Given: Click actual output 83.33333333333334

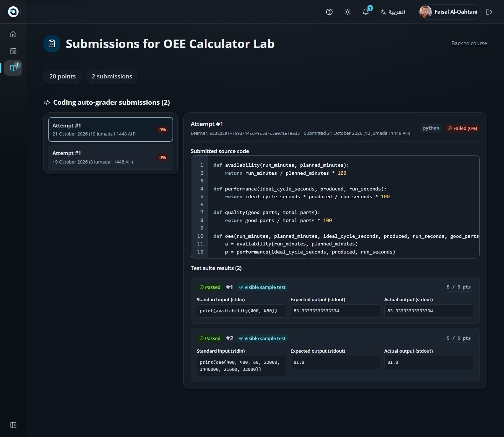Looking at the screenshot, I should pyautogui.click(x=429, y=311).
